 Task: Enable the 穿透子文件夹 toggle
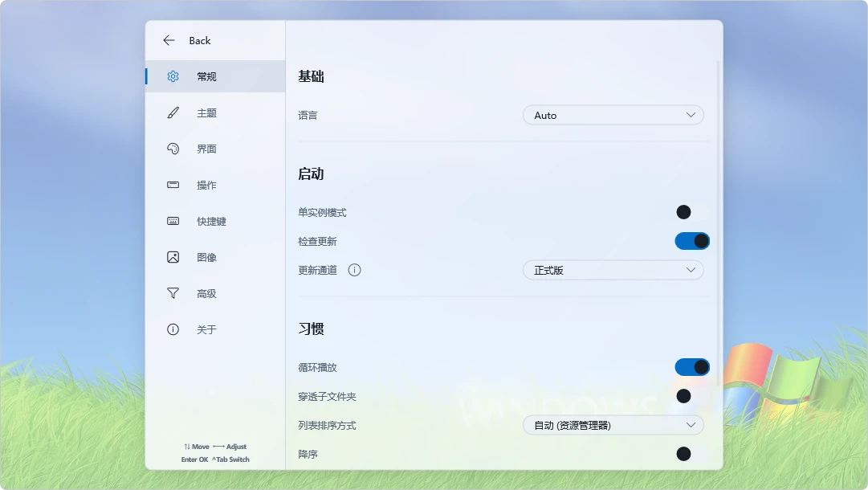[x=692, y=396]
